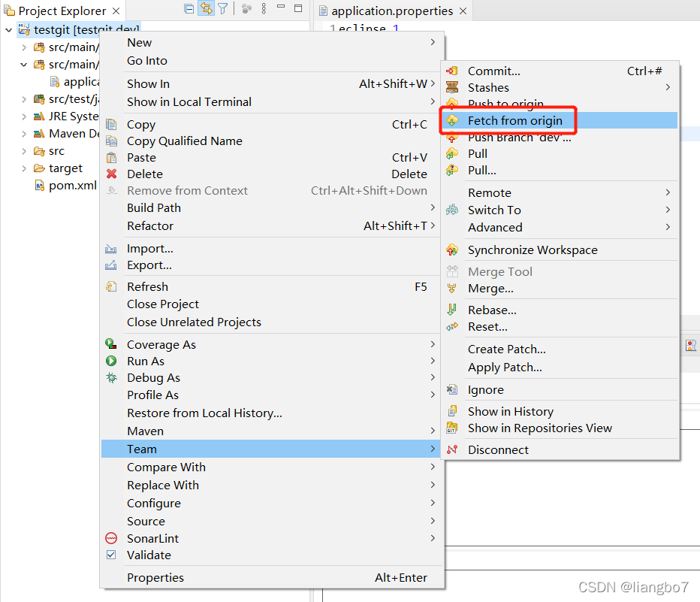
Task: Click the filter funnel icon in the toolbar
Action: coord(222,8)
